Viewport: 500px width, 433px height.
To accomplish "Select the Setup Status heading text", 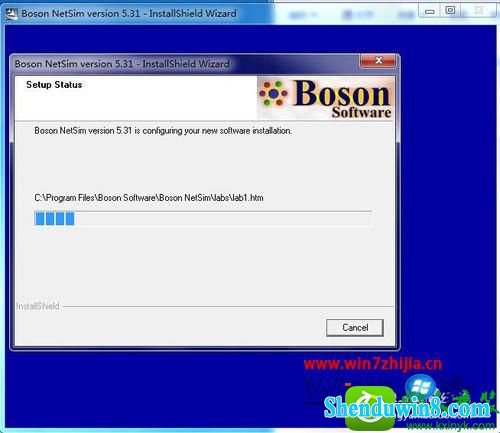I will click(54, 85).
